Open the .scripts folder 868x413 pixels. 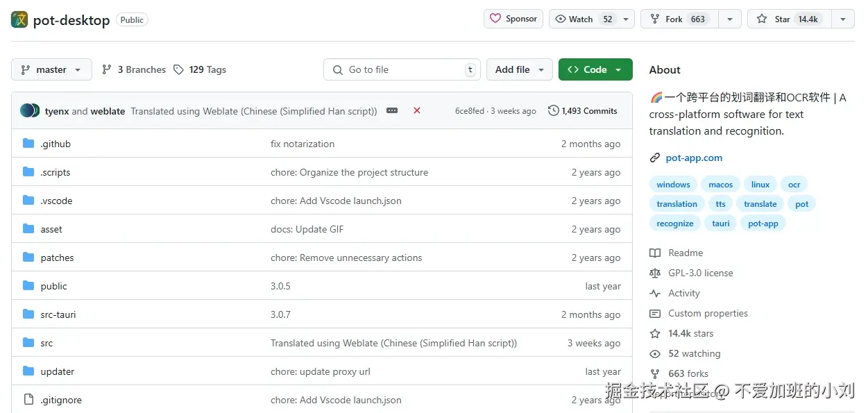click(56, 172)
